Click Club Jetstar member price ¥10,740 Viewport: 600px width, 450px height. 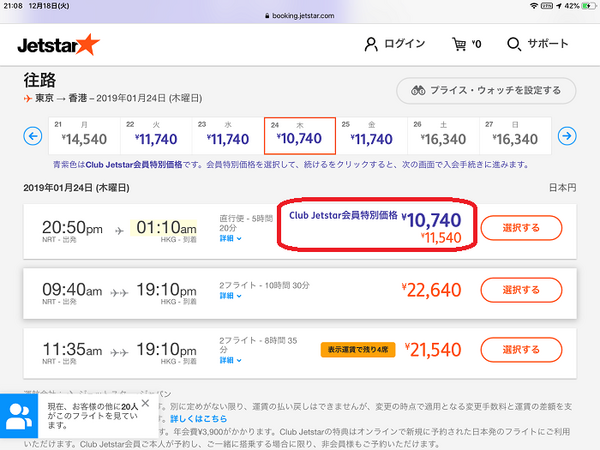432,220
